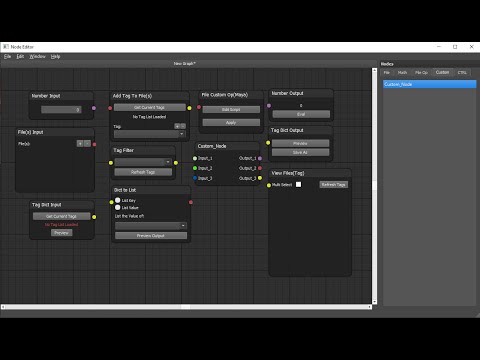Click the yellow output socket of Tag Filter

[x=176, y=163]
